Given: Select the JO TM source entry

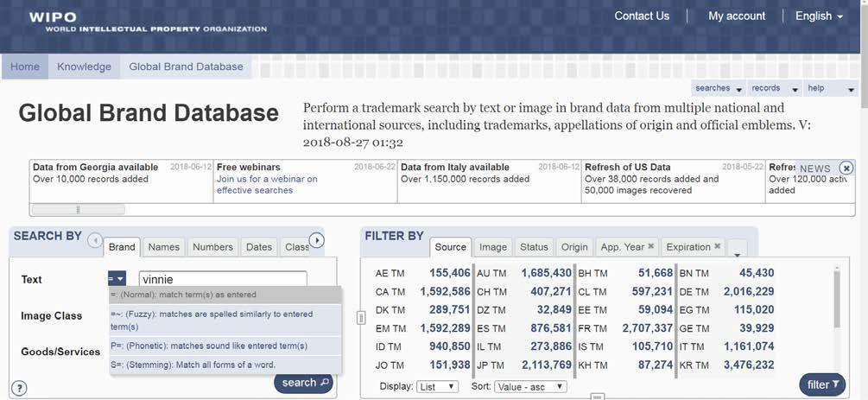Looking at the screenshot, I should pyautogui.click(x=423, y=365).
